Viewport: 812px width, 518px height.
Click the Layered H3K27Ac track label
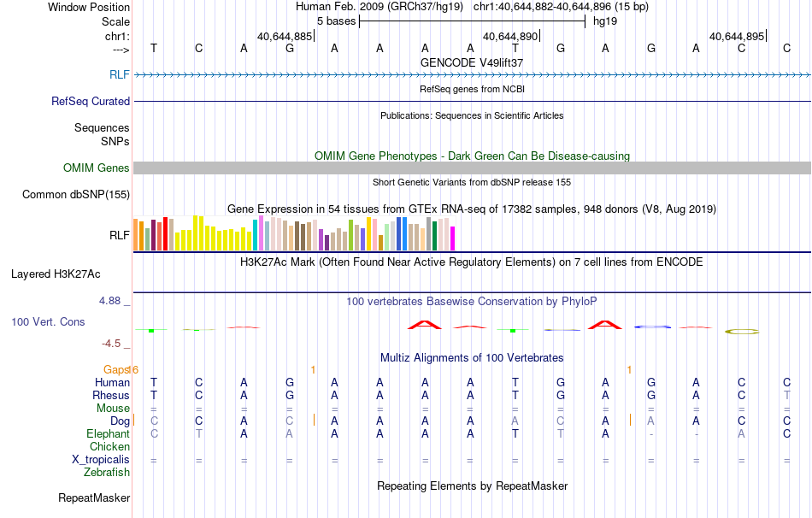[x=56, y=274]
